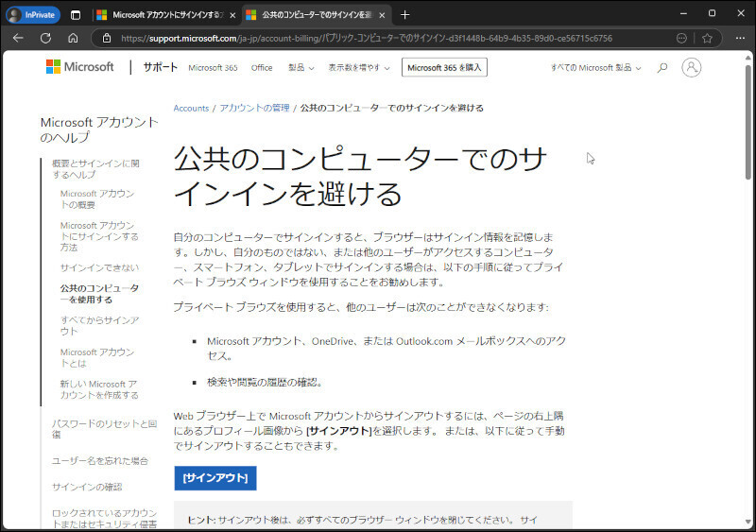Viewport: 756px width, 532px height.
Task: Maximize the Edge browser window
Action: [x=712, y=13]
